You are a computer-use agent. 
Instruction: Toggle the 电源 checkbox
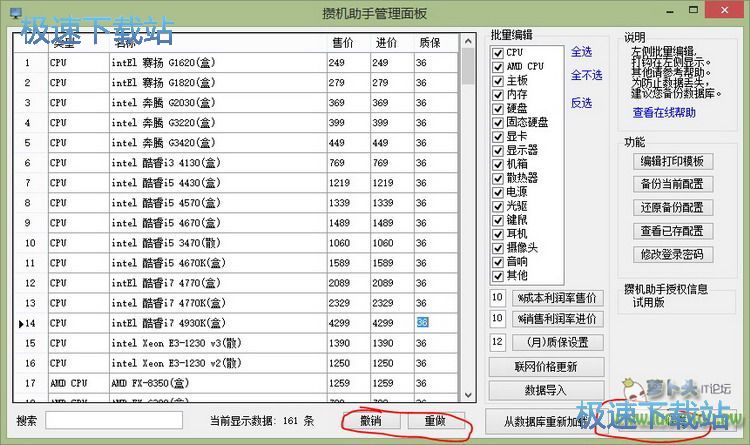click(x=498, y=192)
